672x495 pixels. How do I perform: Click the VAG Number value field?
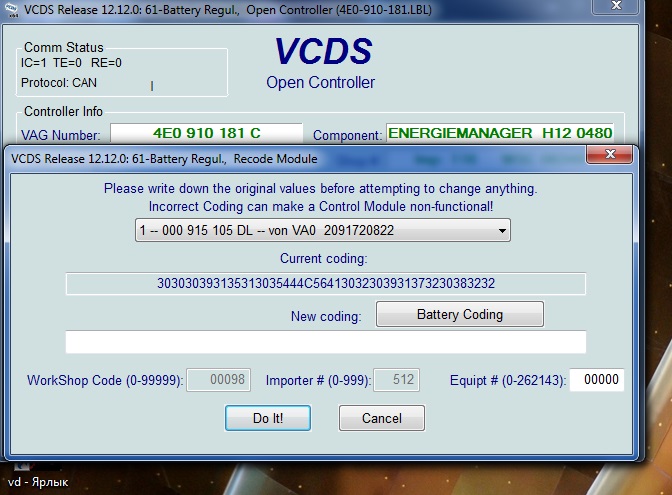pos(206,133)
